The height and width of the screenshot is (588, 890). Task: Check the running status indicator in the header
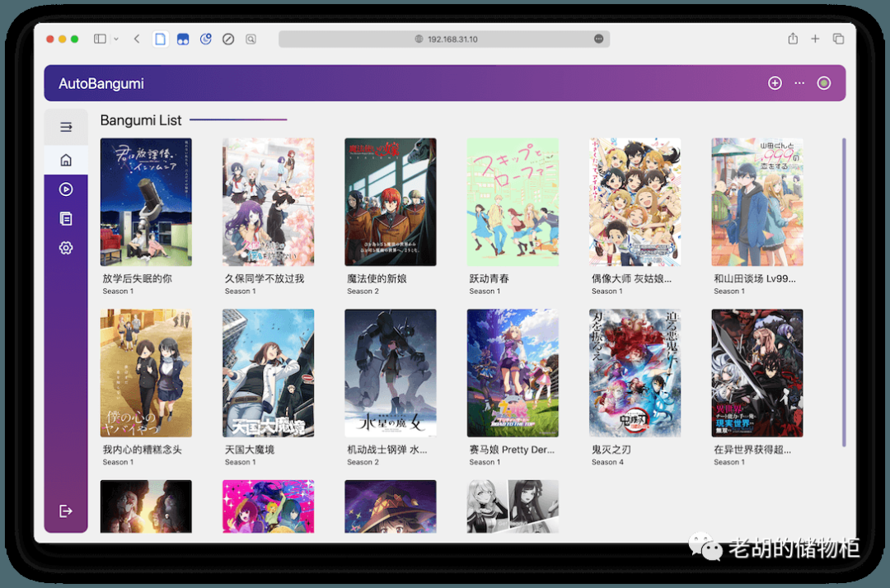pyautogui.click(x=823, y=83)
